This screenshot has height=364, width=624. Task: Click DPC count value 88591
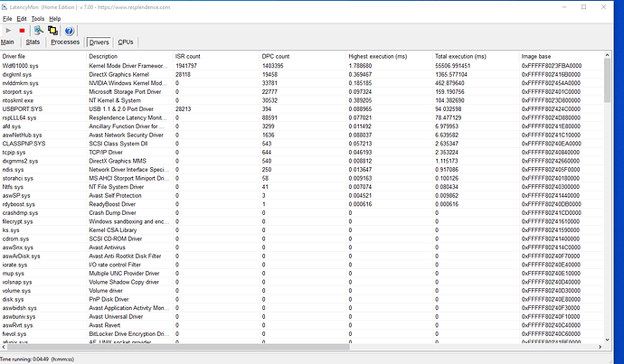click(x=269, y=117)
